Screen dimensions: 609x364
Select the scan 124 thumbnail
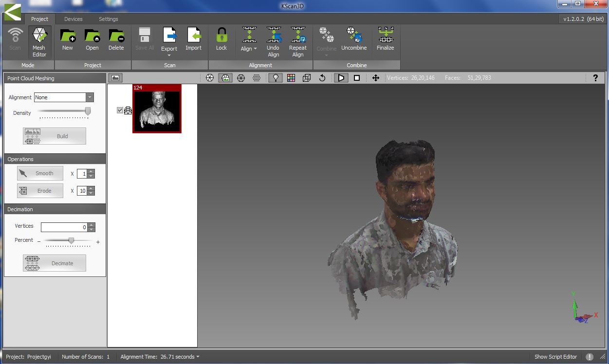pos(157,110)
